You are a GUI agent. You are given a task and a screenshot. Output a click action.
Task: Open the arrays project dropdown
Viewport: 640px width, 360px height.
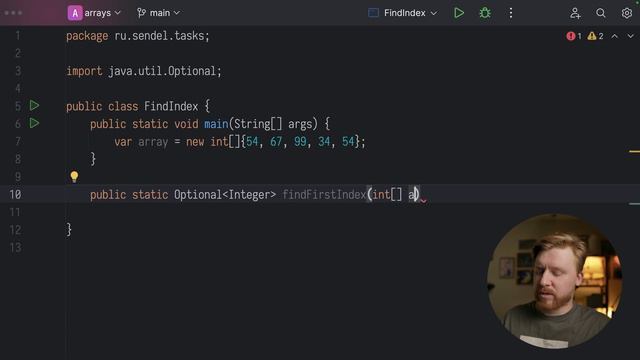coord(94,13)
